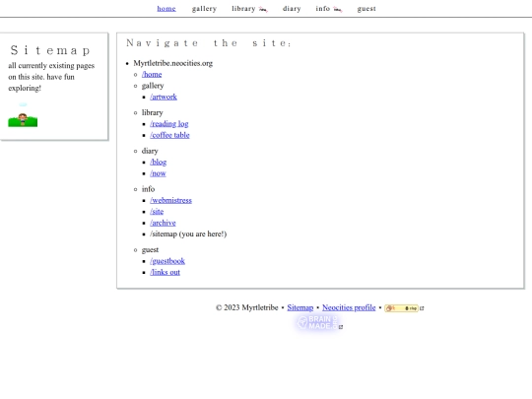This screenshot has height=399, width=532.
Task: Open the library menu item
Action: 243,9
